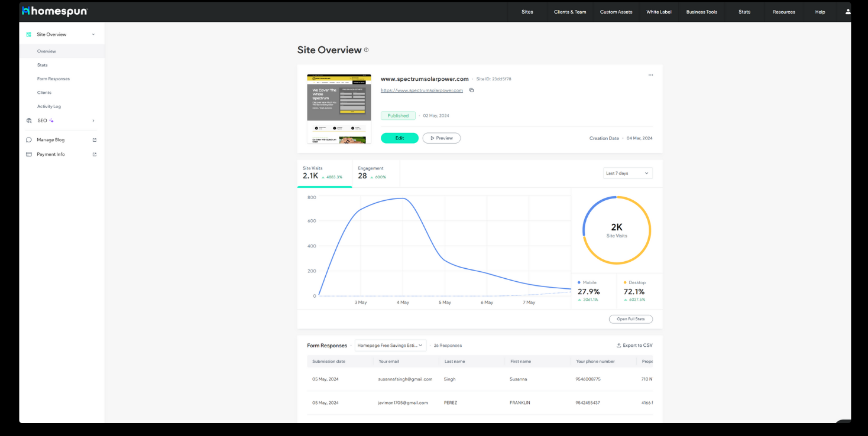This screenshot has width=868, height=436.
Task: Click email javimon1705@gmail.com
Action: (403, 403)
